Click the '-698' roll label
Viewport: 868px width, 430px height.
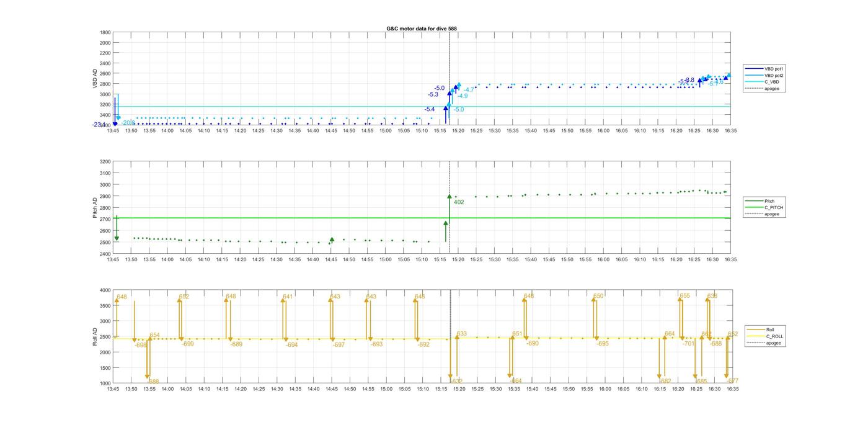140,345
